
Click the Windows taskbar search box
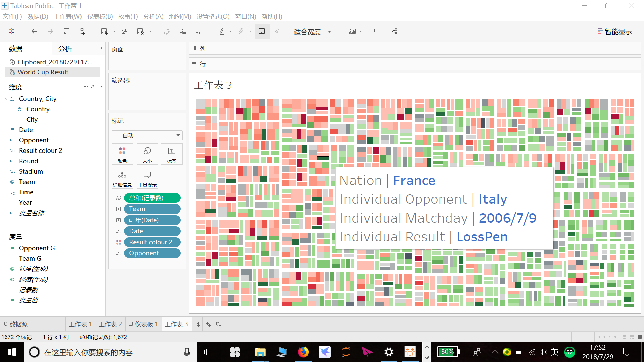click(111, 352)
